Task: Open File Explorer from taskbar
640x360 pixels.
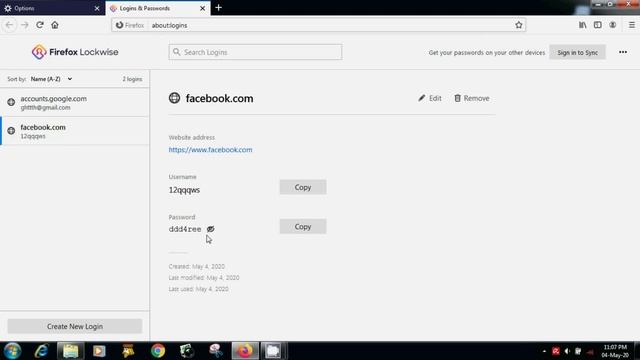Action: (71, 351)
